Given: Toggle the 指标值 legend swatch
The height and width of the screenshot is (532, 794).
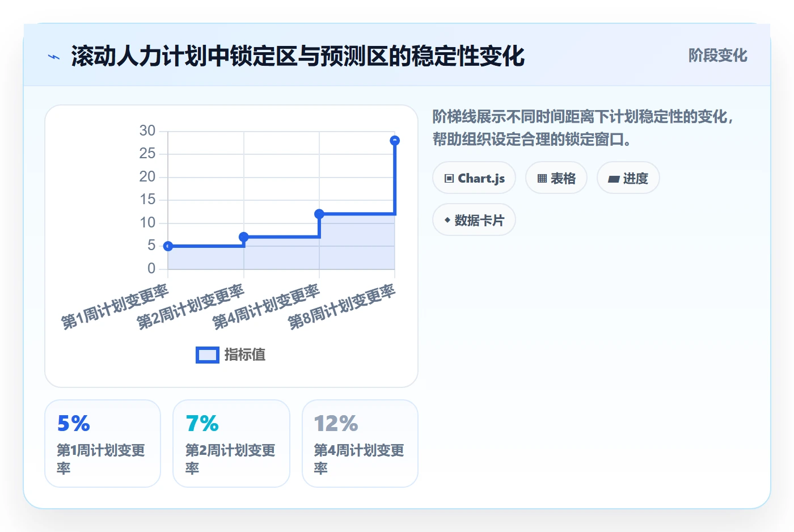Looking at the screenshot, I should pos(207,355).
